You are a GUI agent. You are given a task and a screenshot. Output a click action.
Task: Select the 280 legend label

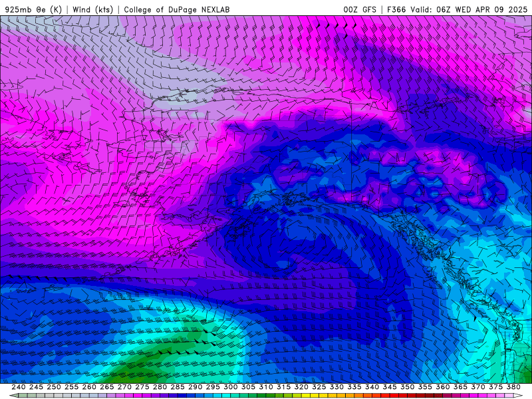click(x=160, y=387)
